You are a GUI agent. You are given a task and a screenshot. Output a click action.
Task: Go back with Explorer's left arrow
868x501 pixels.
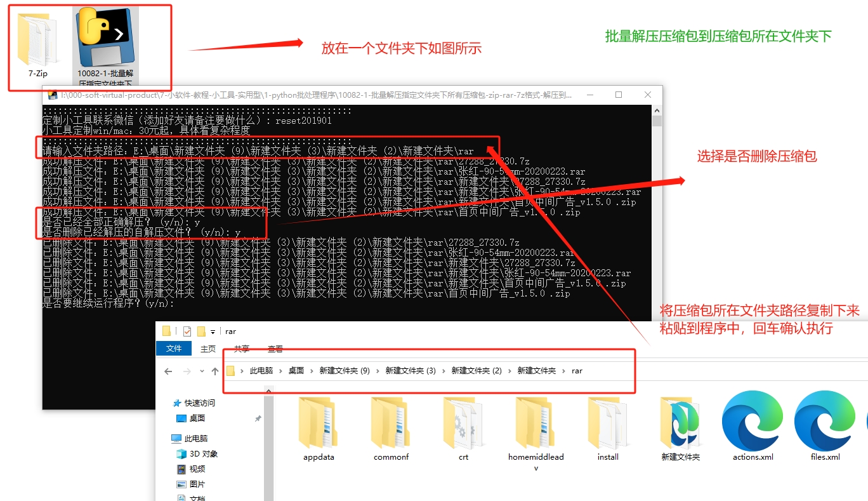tap(168, 371)
